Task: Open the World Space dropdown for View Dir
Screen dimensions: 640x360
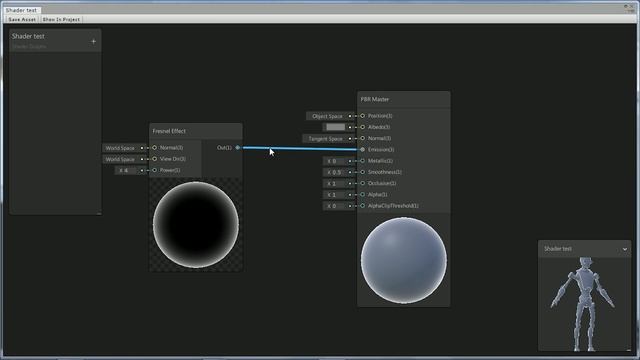Action: click(x=120, y=159)
